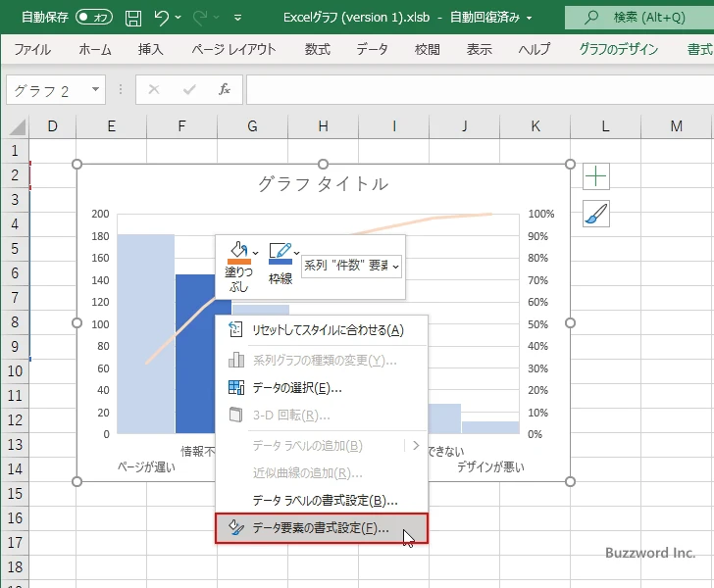This screenshot has width=714, height=588.
Task: Click disabled 近似曲線の追加(R)... item
Action: tap(322, 473)
